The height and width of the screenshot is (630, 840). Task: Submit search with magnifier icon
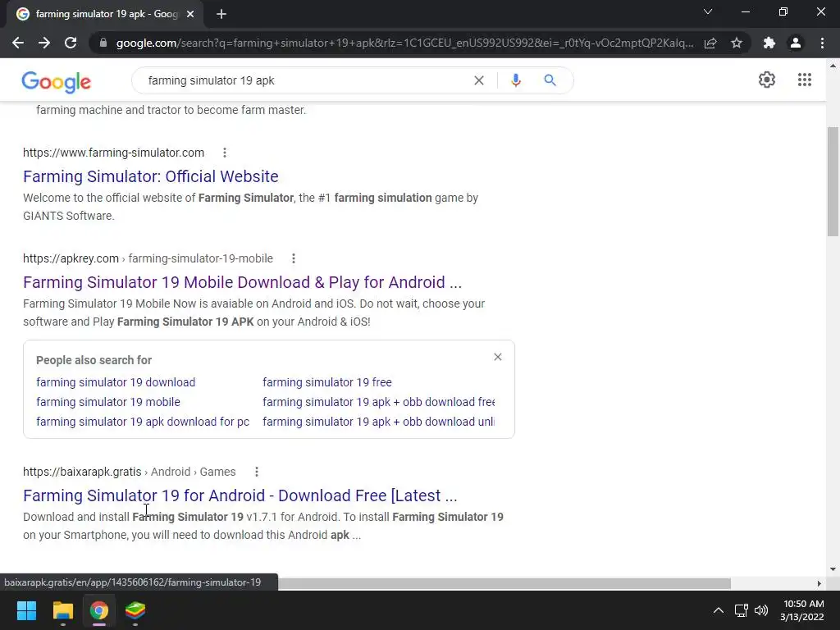[550, 80]
